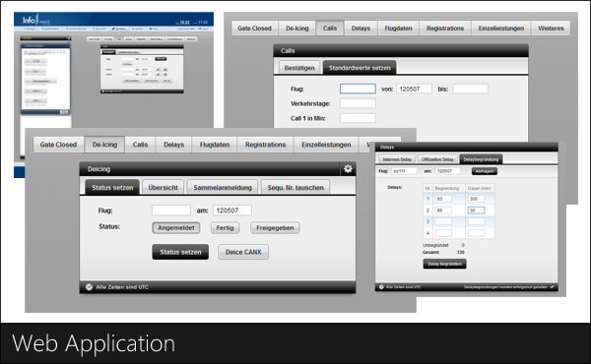
Task: Click Alle Zeiten sind UTC in Deicing footer
Action: [x=122, y=287]
